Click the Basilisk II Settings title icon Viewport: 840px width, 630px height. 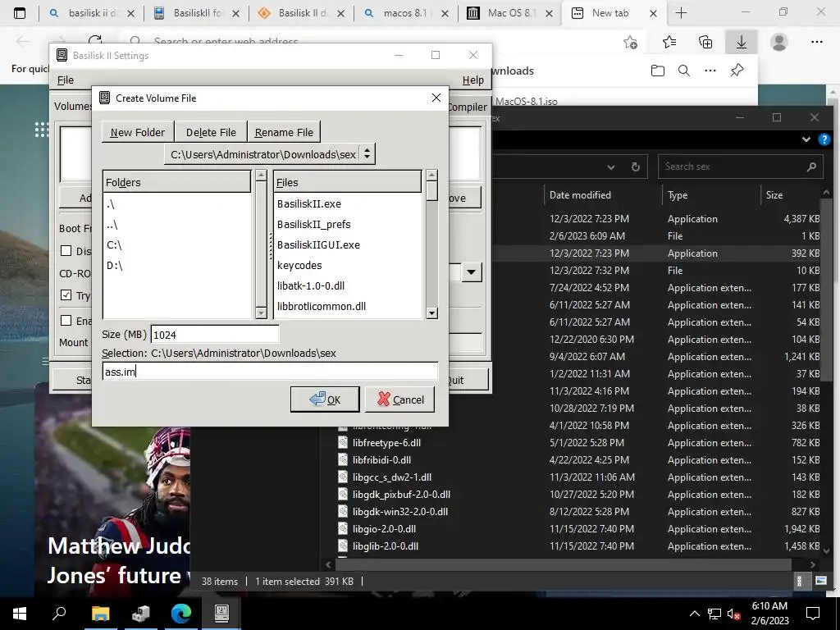coord(62,55)
